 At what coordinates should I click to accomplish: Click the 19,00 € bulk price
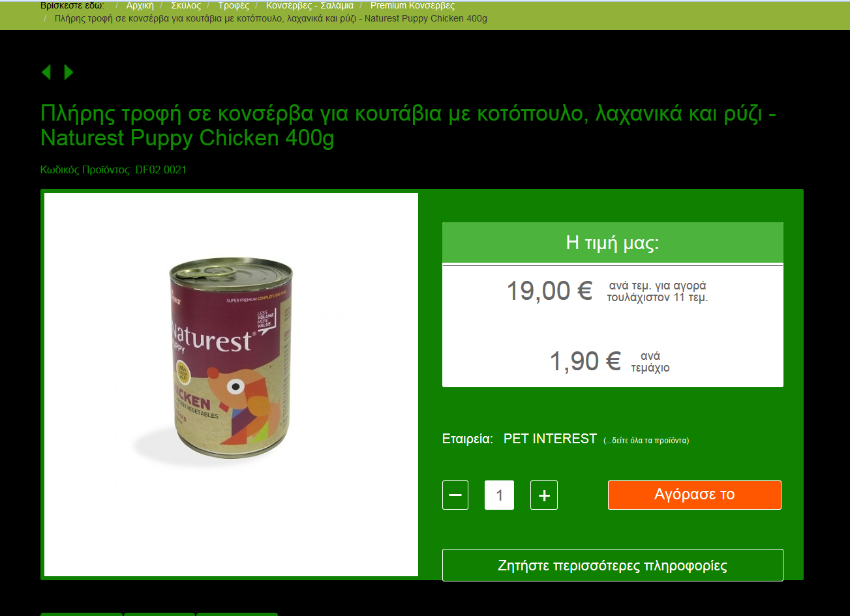coord(549,291)
